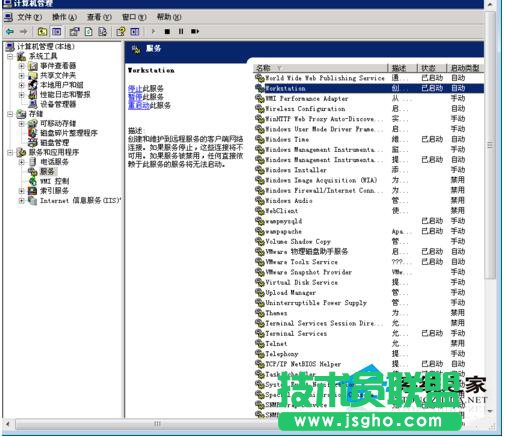Screen dimensions: 505x437
Task: Select the Windows Time service row
Action: (369, 139)
